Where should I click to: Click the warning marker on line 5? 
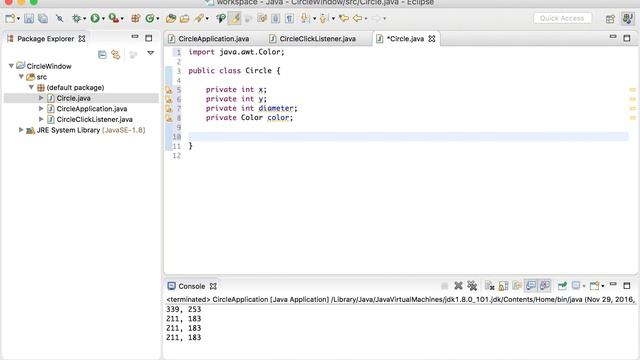pos(169,90)
